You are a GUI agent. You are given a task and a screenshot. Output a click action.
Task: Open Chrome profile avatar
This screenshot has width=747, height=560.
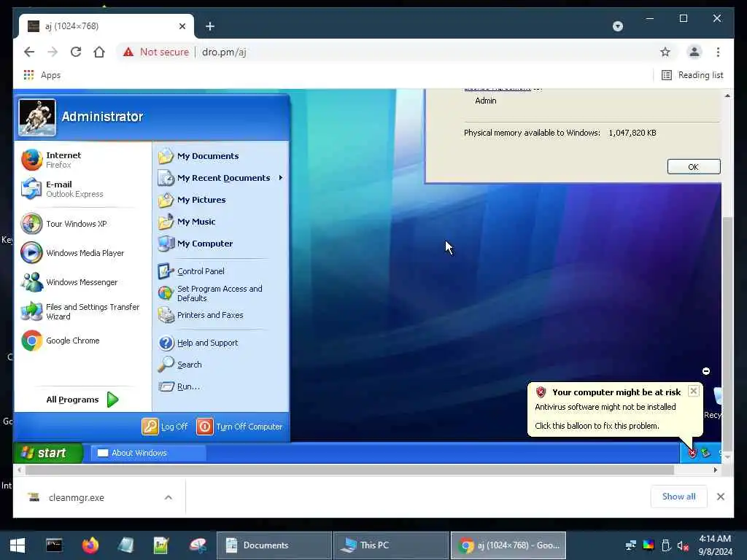click(694, 52)
